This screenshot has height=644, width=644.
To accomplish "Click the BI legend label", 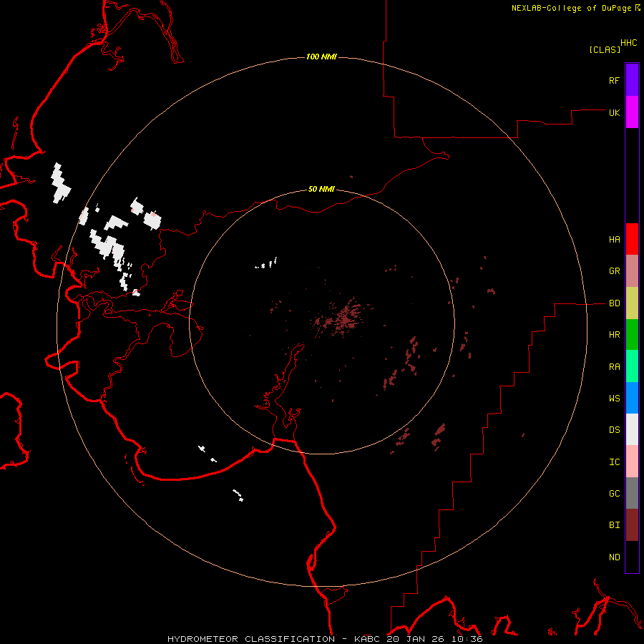I will coord(614,525).
